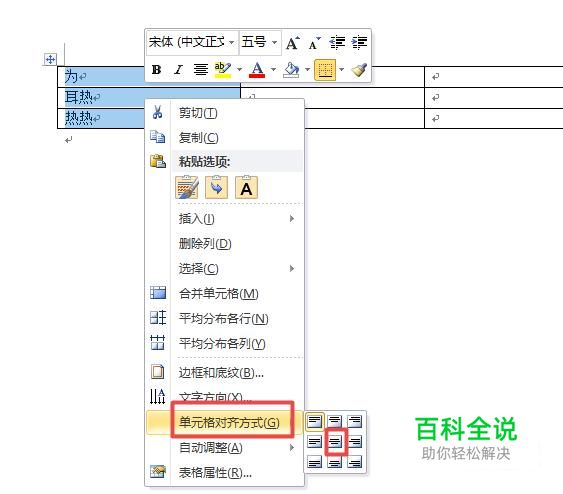
Task: Choose 平均分布各行(N) menu entry
Action: pyautogui.click(x=225, y=318)
